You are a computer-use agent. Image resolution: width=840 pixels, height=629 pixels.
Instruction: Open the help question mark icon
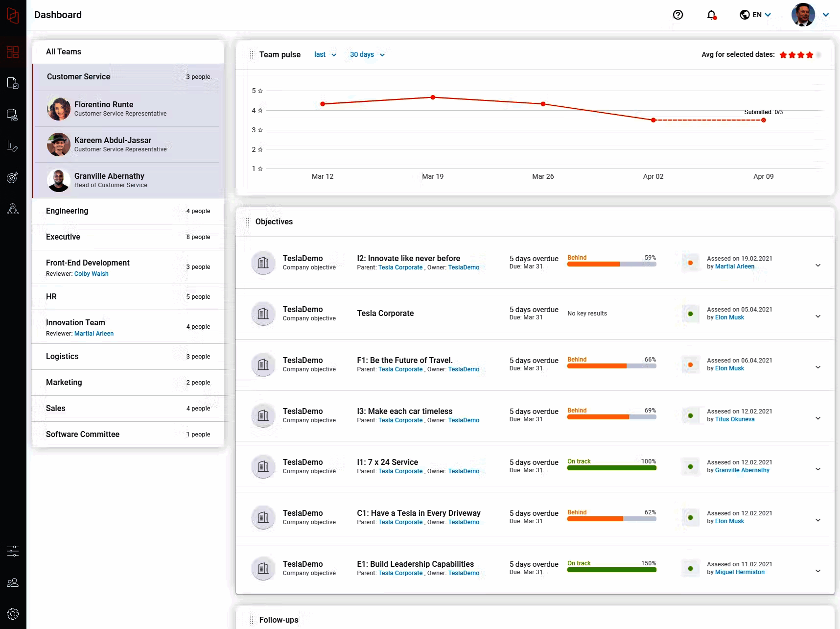coord(677,15)
